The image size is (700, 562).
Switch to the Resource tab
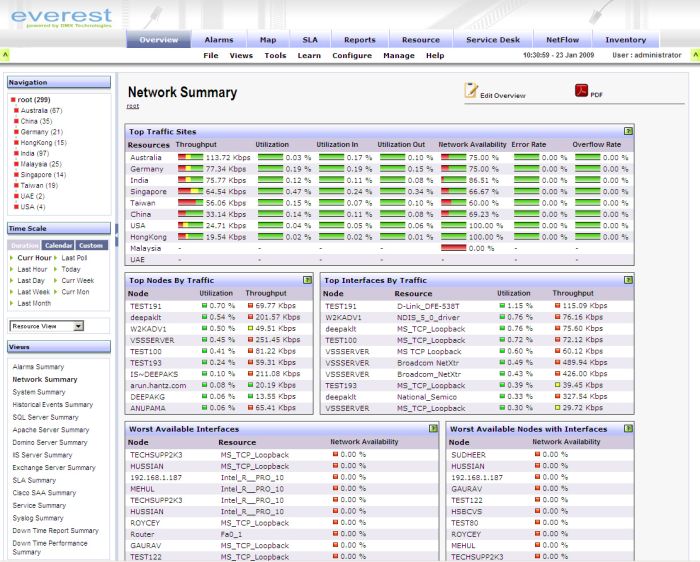click(x=421, y=39)
